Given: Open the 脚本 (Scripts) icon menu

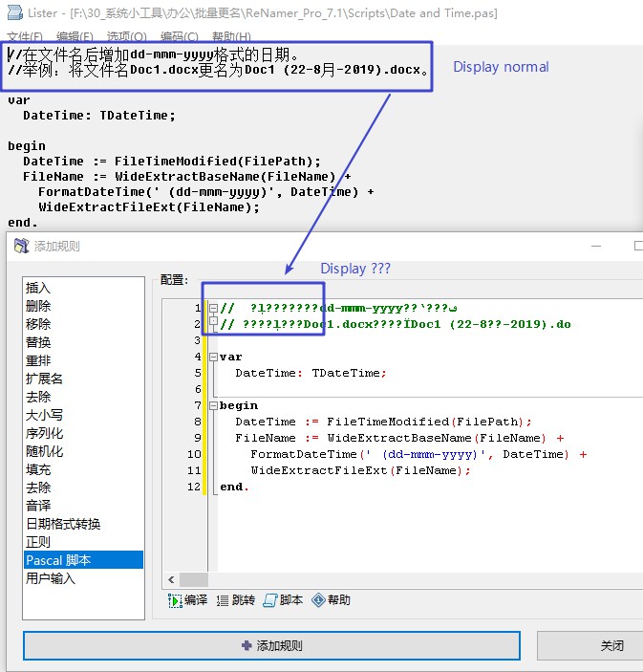Looking at the screenshot, I should (270, 600).
